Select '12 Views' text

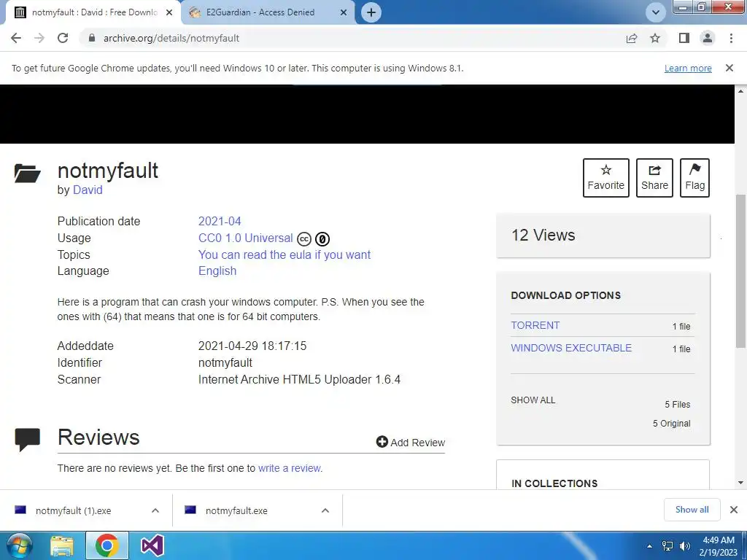543,236
